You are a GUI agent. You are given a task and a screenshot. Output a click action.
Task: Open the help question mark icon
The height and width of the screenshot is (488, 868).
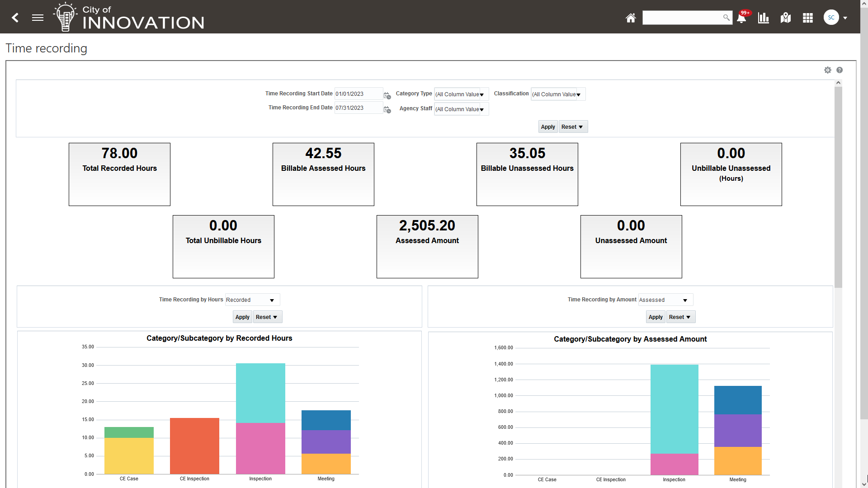click(840, 70)
